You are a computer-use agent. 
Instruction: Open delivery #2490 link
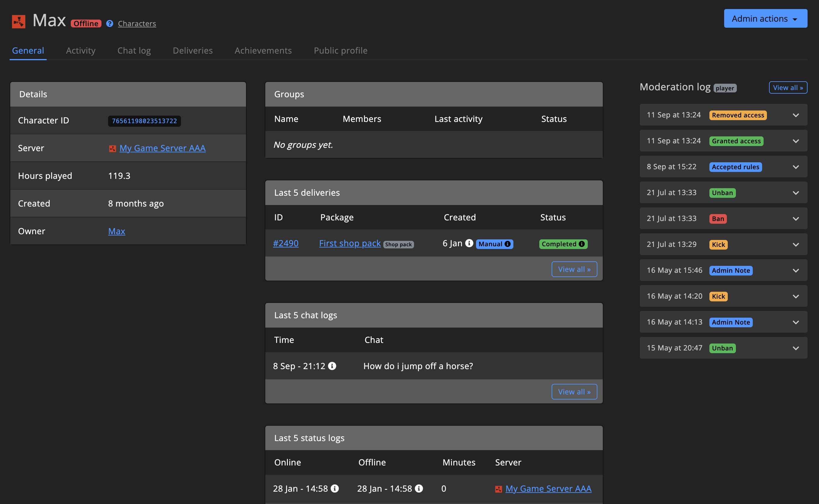click(286, 243)
